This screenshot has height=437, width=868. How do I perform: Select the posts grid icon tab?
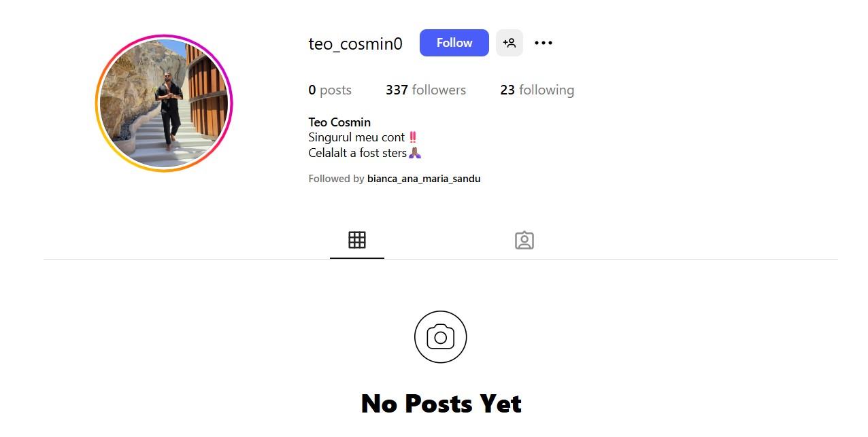pos(357,240)
